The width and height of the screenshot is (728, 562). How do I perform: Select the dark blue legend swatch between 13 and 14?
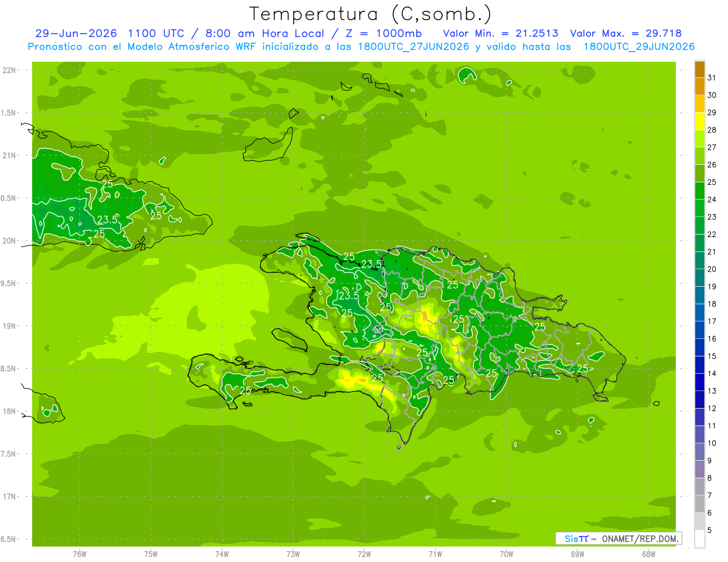point(699,382)
